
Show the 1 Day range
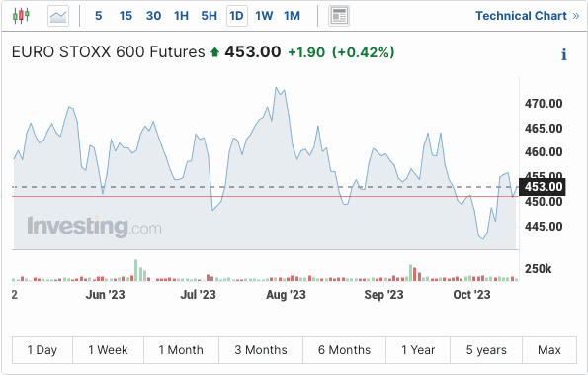point(42,350)
